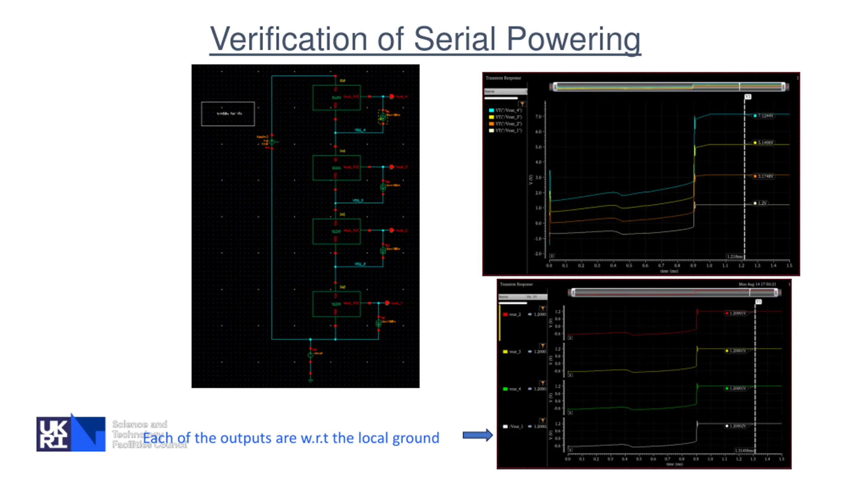
Task: Click the filter funnel icon above /Vout_1 trace row
Action: tap(542, 420)
